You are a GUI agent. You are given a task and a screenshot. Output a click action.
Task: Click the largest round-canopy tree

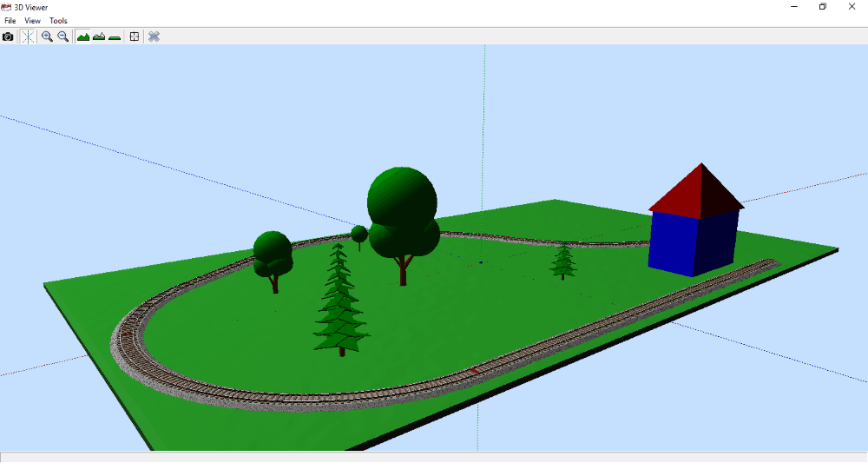[404, 225]
